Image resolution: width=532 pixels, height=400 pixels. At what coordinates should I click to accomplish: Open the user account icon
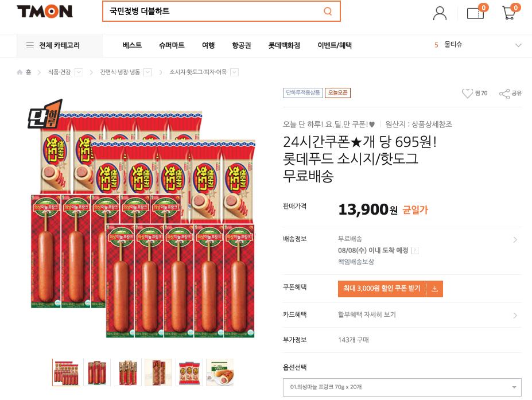pos(440,13)
